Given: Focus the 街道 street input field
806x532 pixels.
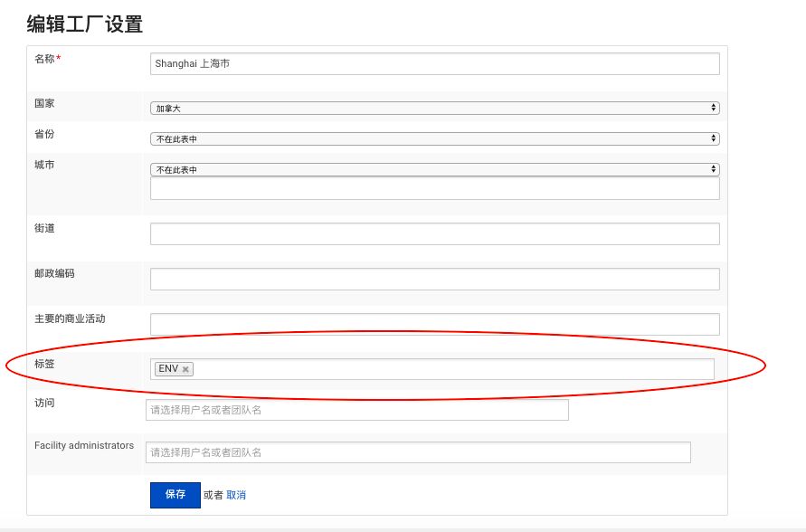Looking at the screenshot, I should [434, 233].
